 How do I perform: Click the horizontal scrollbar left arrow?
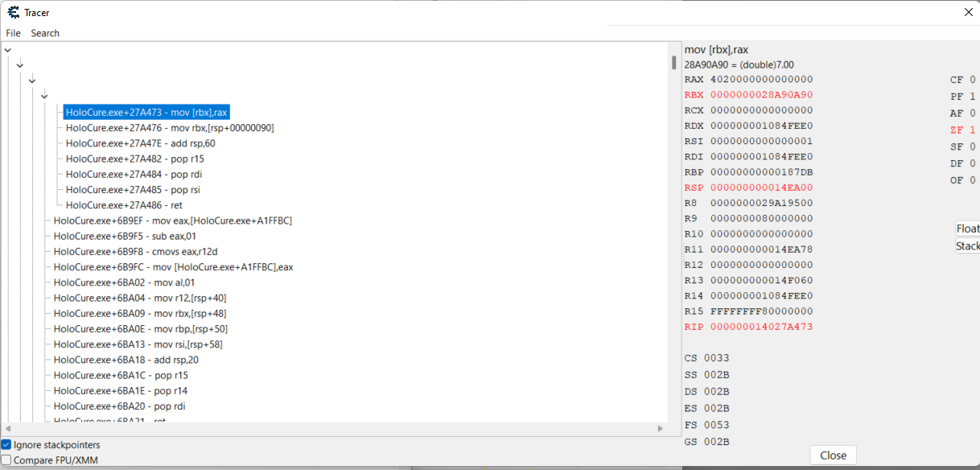9,429
